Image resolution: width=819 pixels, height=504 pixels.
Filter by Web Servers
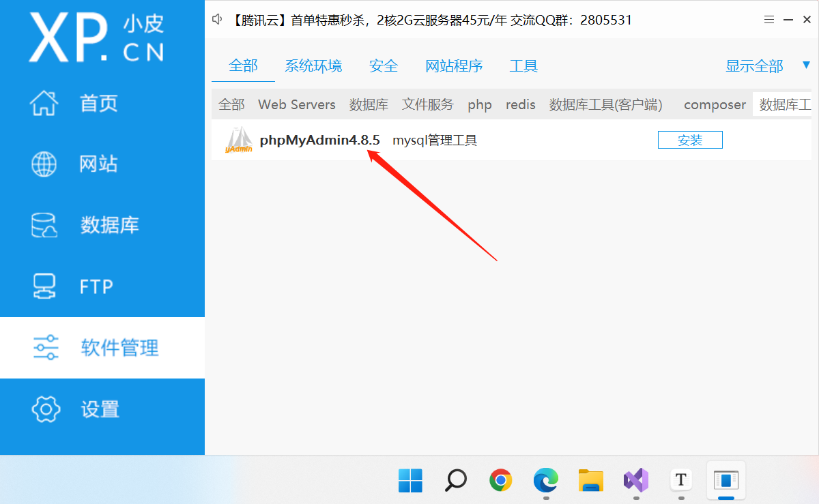297,104
